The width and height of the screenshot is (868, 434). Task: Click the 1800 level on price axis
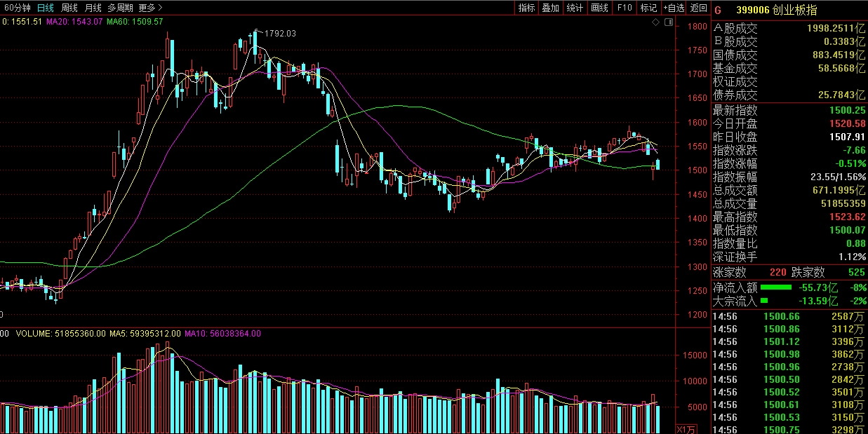coord(697,27)
